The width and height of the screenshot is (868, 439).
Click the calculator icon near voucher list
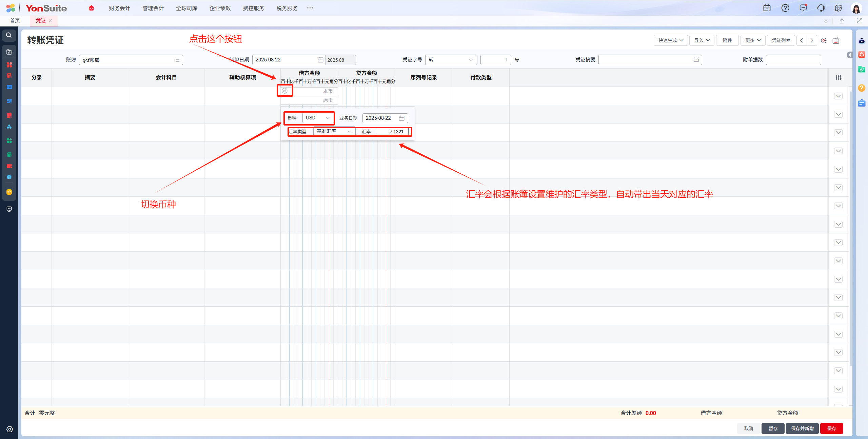(x=836, y=41)
